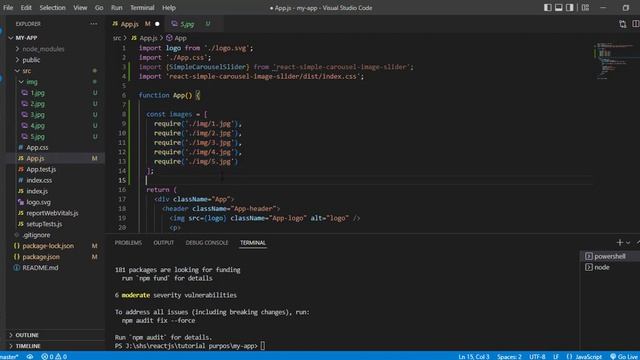Open index.css file

[x=39, y=180]
